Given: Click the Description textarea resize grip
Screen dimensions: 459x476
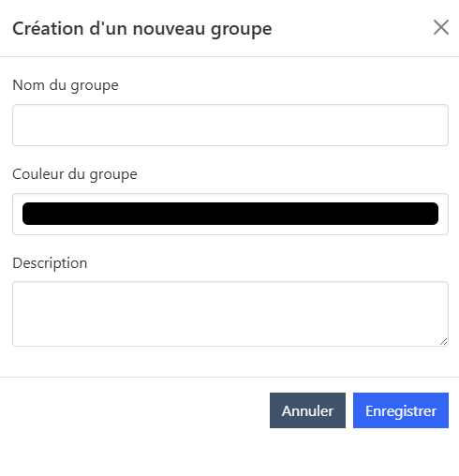Looking at the screenshot, I should [x=443, y=342].
